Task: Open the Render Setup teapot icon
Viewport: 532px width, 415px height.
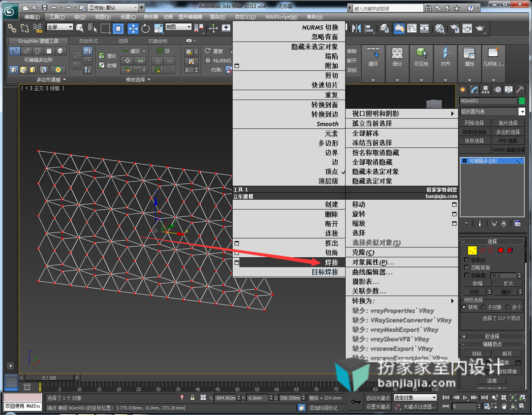Action: pyautogui.click(x=454, y=29)
